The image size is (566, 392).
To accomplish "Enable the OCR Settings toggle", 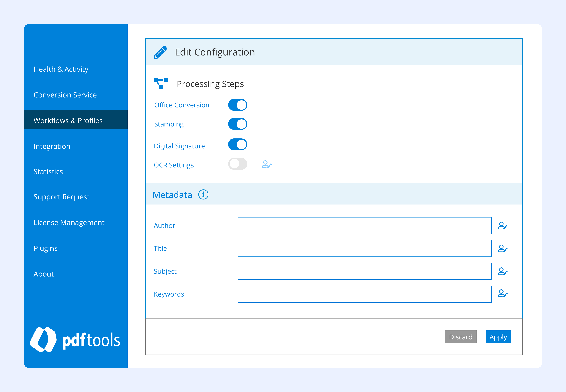I will tap(237, 164).
